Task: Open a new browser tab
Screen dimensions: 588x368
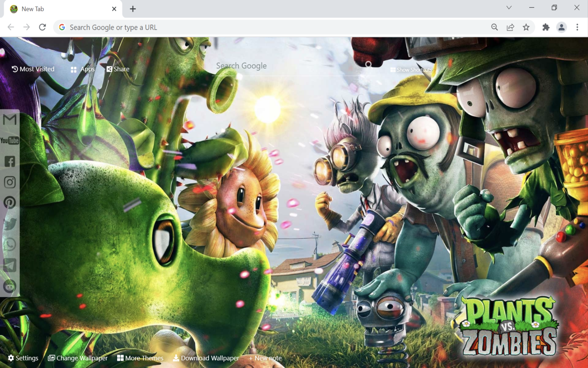Action: [133, 9]
